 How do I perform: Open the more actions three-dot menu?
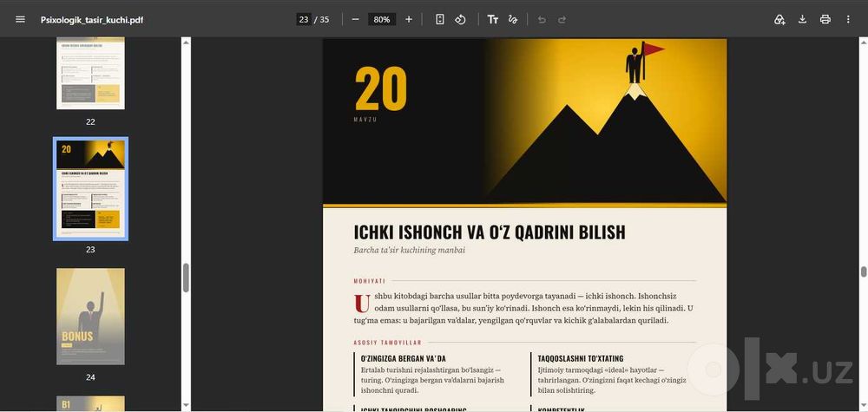[848, 19]
